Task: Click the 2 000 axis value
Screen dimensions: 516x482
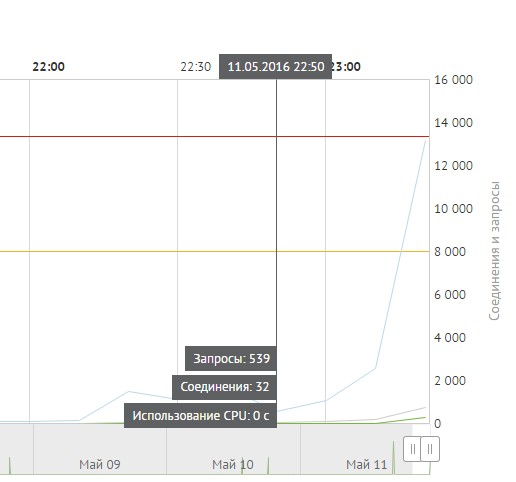Action: [450, 381]
